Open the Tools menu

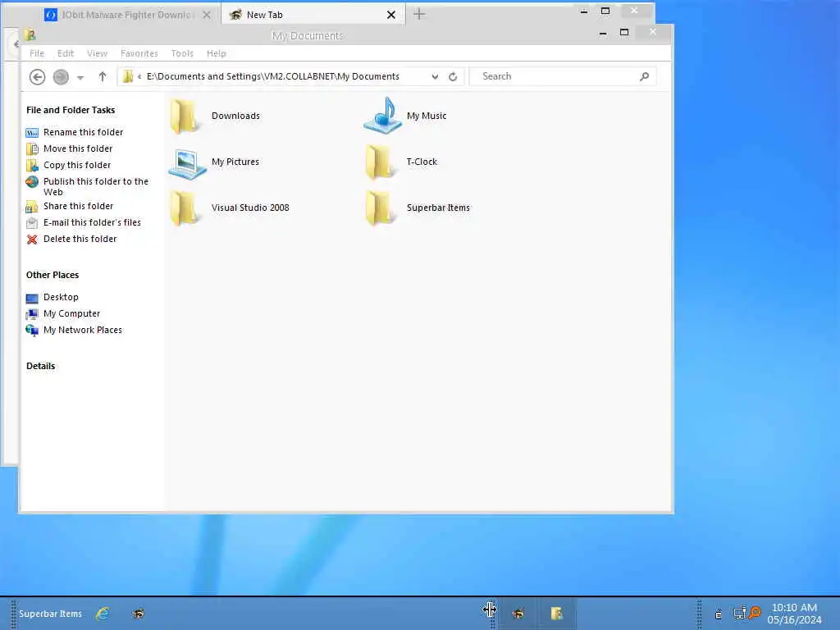point(182,53)
